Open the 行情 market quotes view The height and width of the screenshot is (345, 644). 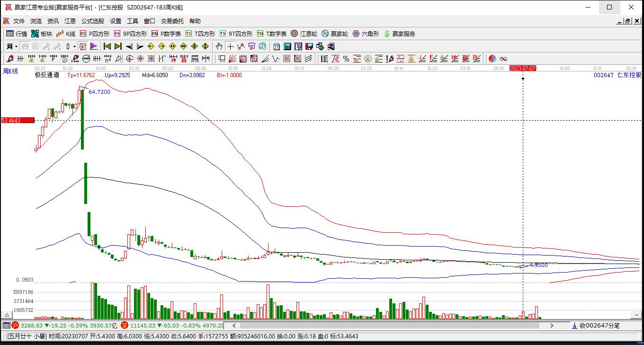17,34
